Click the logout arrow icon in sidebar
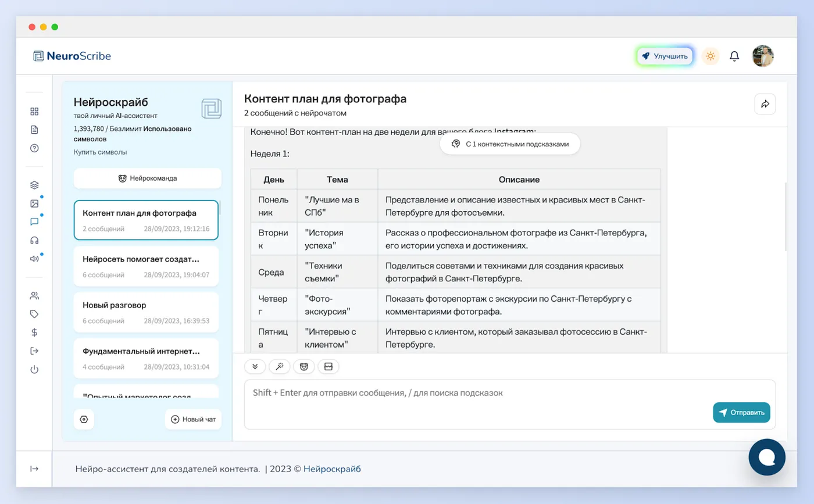Image resolution: width=814 pixels, height=504 pixels. tap(34, 351)
